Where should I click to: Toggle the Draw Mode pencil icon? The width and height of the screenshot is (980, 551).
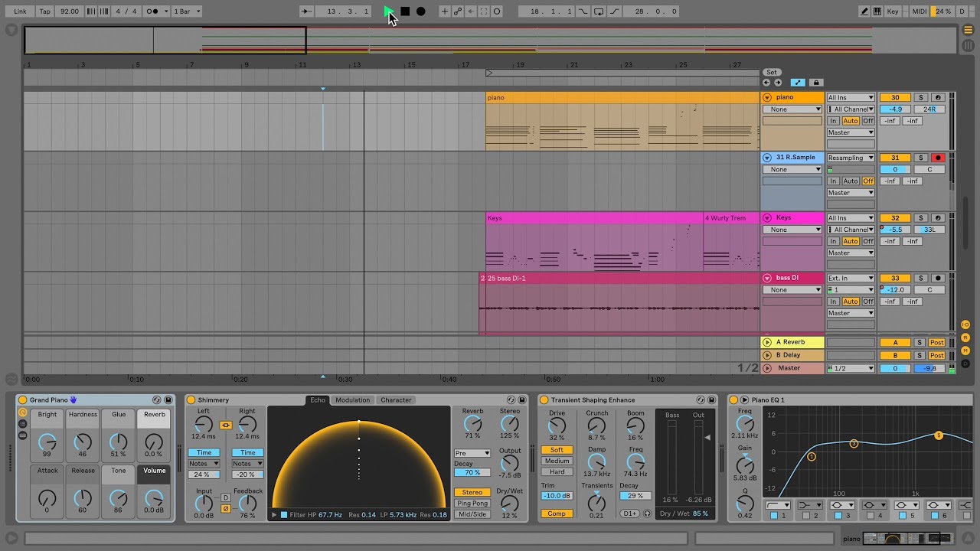pos(864,11)
